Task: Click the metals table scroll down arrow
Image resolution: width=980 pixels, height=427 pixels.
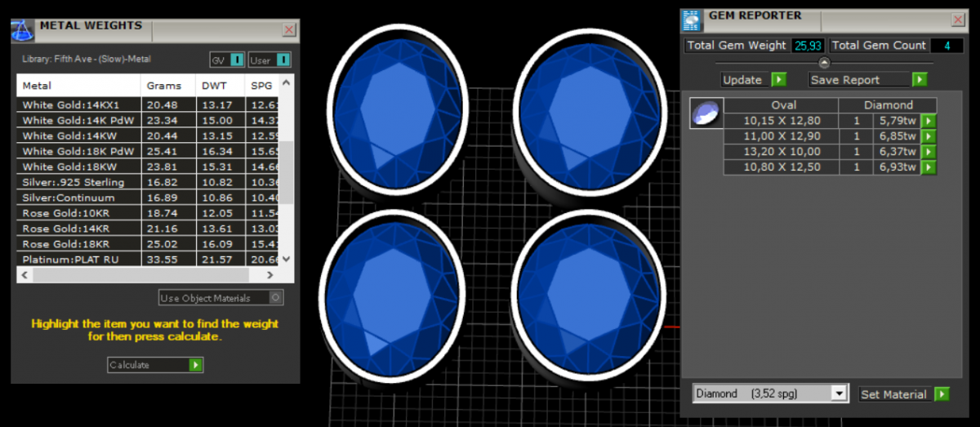Action: 286,259
